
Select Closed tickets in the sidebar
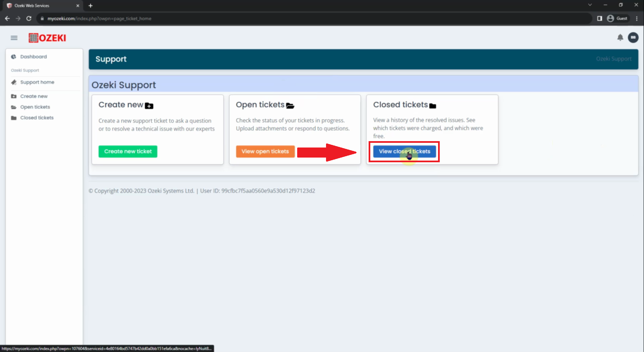click(37, 118)
